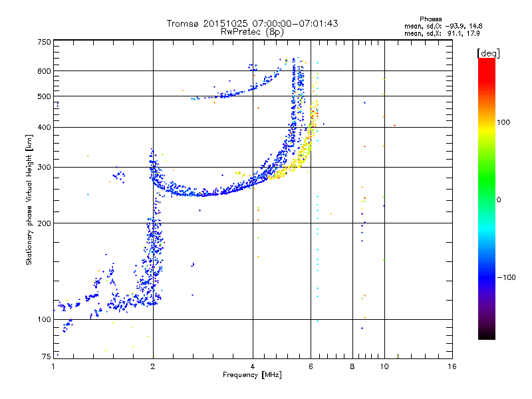Viewport: 532px width, 399px height.
Task: Click the 'Stationary phase Virtual Height [km]' axis title
Action: [x=29, y=199]
